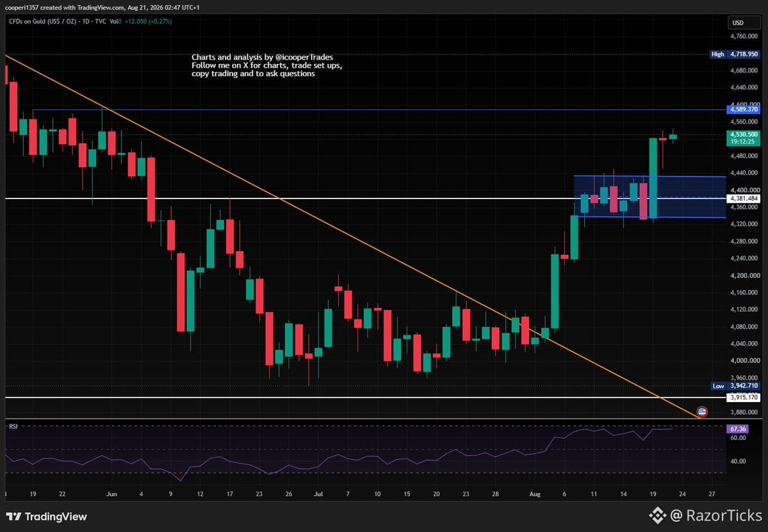Click the TradingView logo at bottom left
This screenshot has width=768, height=532.
pos(47,517)
